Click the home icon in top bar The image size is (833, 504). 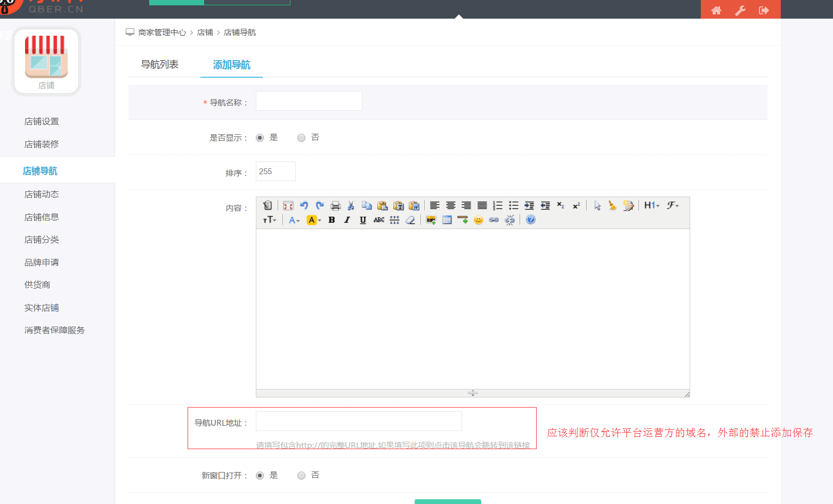[716, 10]
